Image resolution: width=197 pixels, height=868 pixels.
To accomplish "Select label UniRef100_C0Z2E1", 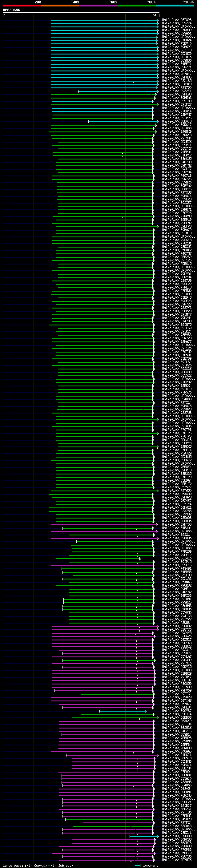I will pyautogui.click(x=177, y=91).
